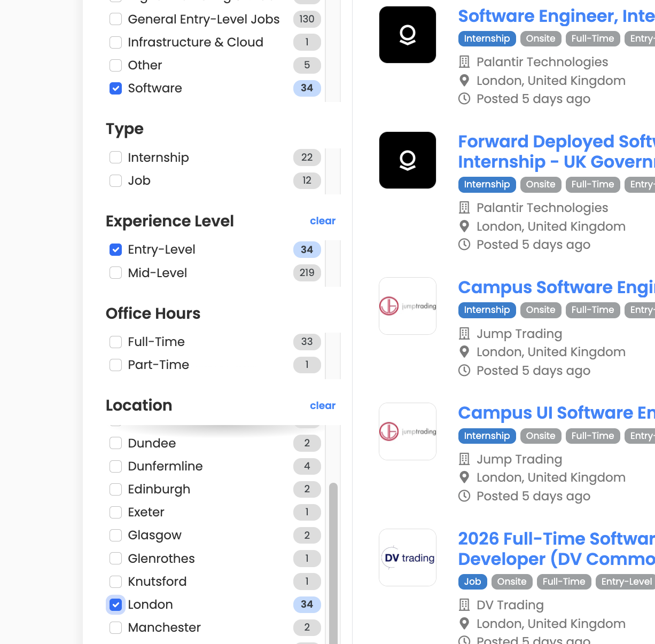This screenshot has width=655, height=644.
Task: Click the location list scrollbar thumb
Action: (x=333, y=563)
